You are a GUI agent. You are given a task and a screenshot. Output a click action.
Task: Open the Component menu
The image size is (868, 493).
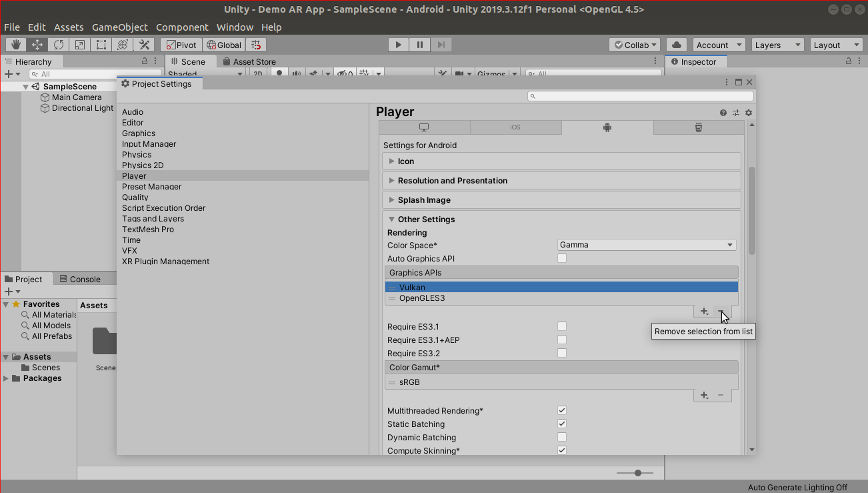[182, 27]
